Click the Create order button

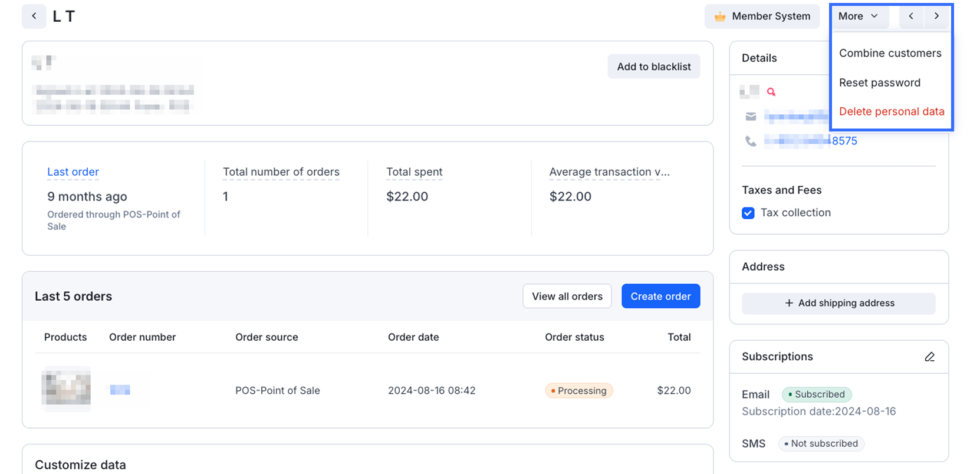[660, 296]
